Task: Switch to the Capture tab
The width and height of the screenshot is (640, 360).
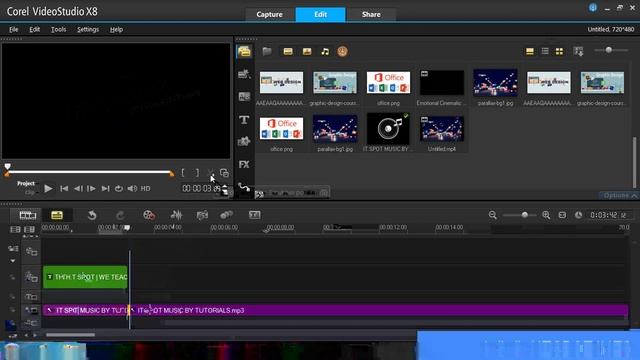Action: (x=269, y=14)
